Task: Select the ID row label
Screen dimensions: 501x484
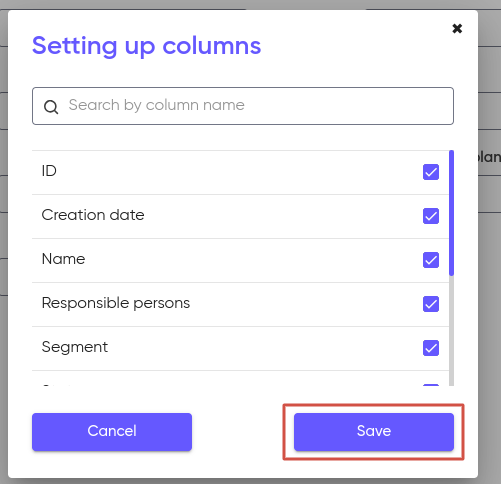Action: [x=49, y=171]
